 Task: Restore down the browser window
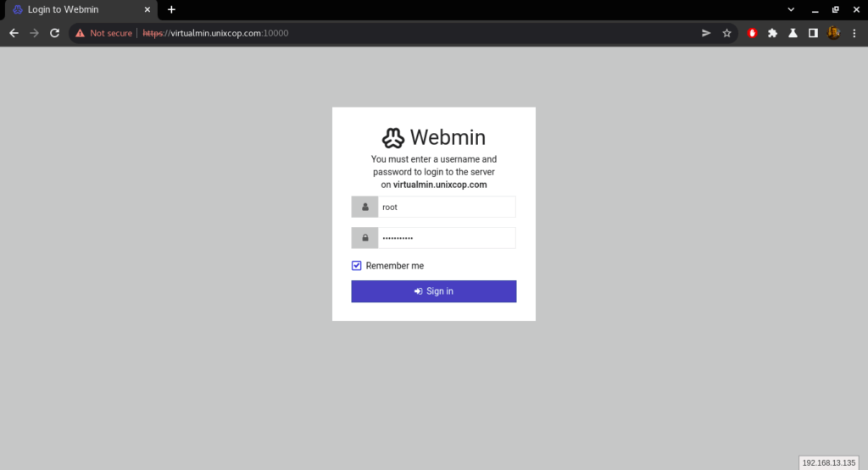[835, 9]
